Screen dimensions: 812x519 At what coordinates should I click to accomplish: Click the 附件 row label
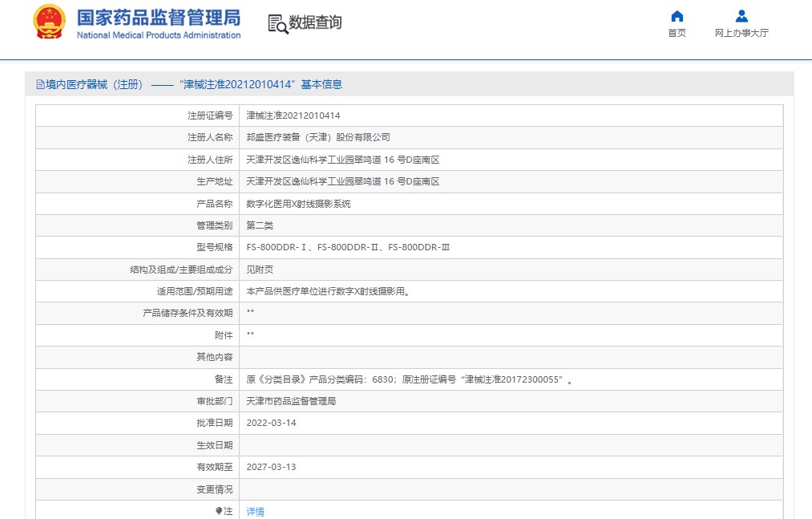(224, 335)
